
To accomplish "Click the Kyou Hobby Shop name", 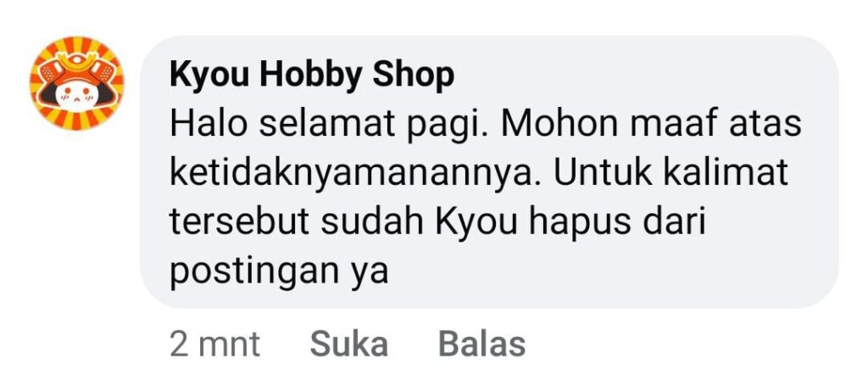I will [x=312, y=74].
